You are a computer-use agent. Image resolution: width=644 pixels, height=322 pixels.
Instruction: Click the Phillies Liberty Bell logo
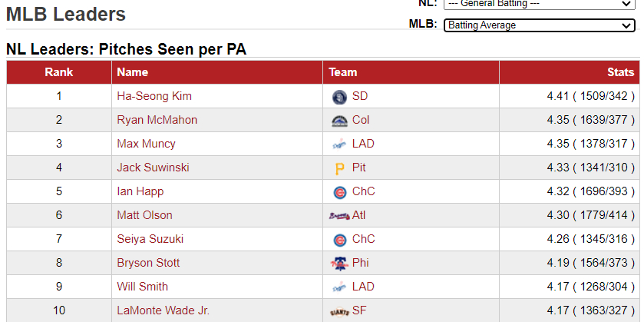(340, 264)
